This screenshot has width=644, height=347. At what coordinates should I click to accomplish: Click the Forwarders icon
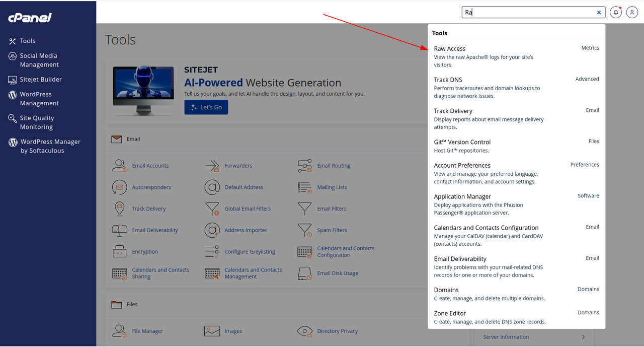[212, 166]
